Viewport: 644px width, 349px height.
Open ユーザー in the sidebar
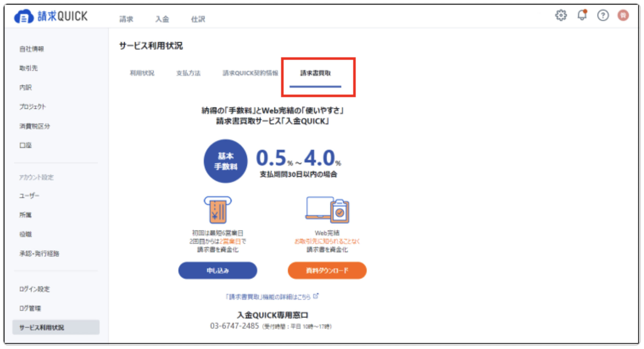coord(29,196)
